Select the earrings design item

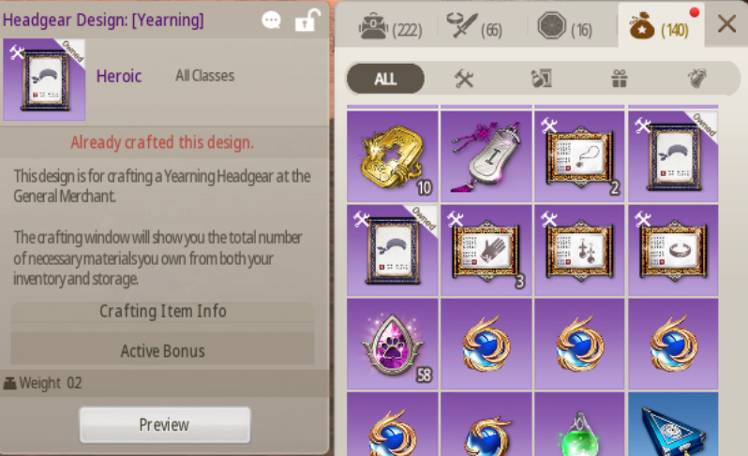(x=580, y=250)
